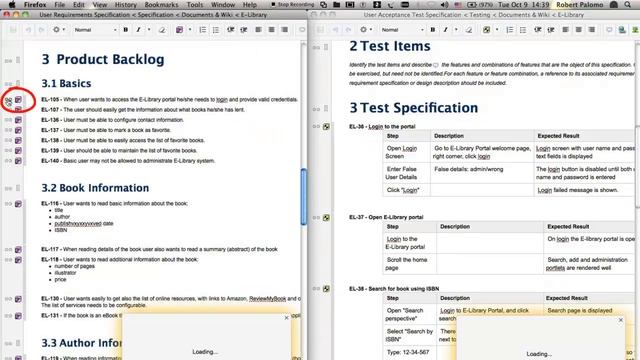This screenshot has height=360, width=640.
Task: Click test case icon beside EL-36
Action: point(326,127)
